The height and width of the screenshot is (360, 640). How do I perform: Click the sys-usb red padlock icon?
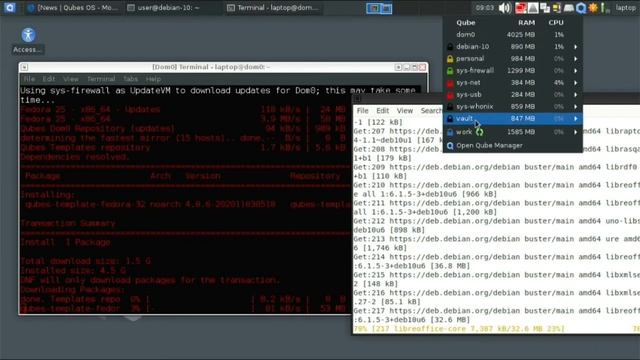450,95
